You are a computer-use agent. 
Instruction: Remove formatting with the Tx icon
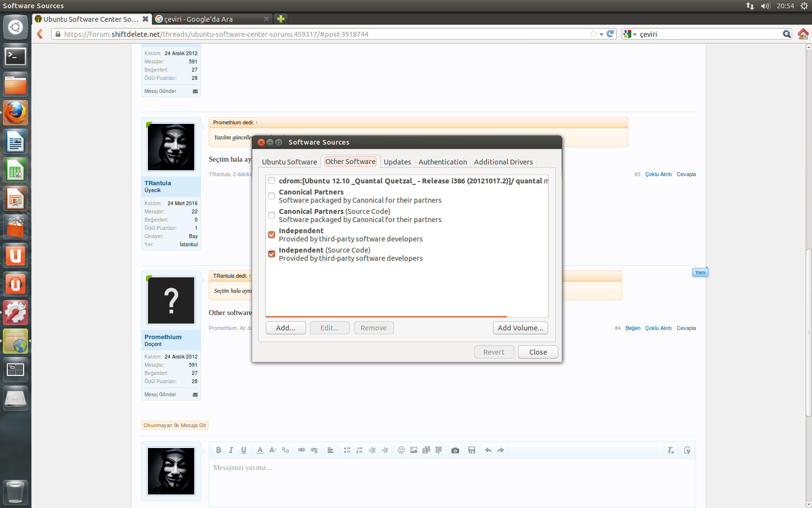click(671, 450)
